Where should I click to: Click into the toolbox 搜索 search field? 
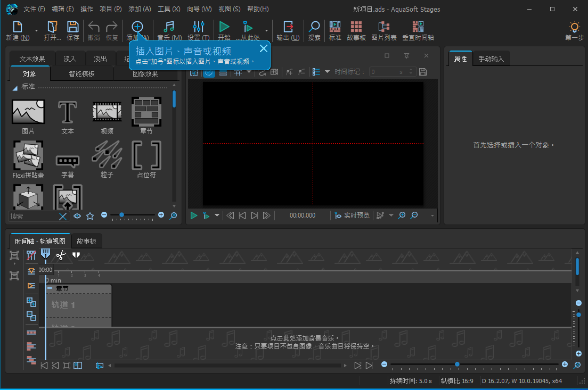[x=33, y=216]
